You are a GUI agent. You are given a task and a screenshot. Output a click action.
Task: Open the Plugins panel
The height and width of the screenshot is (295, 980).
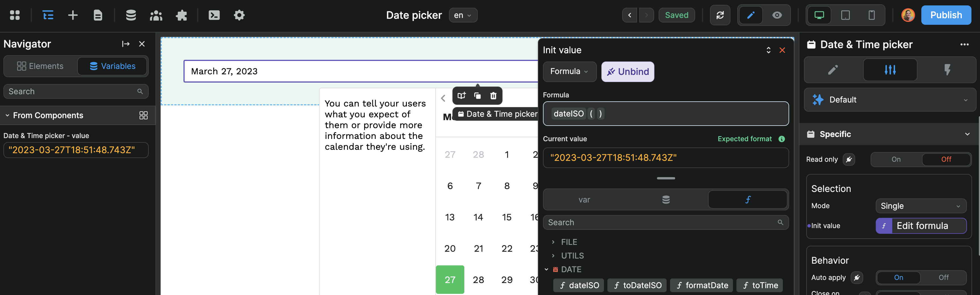point(181,15)
